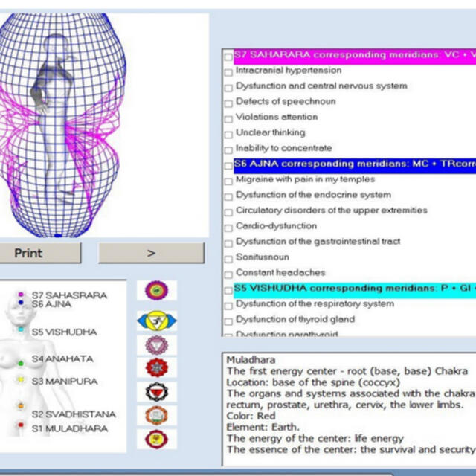Select the blue S6 Ajna body point

(x=21, y=303)
